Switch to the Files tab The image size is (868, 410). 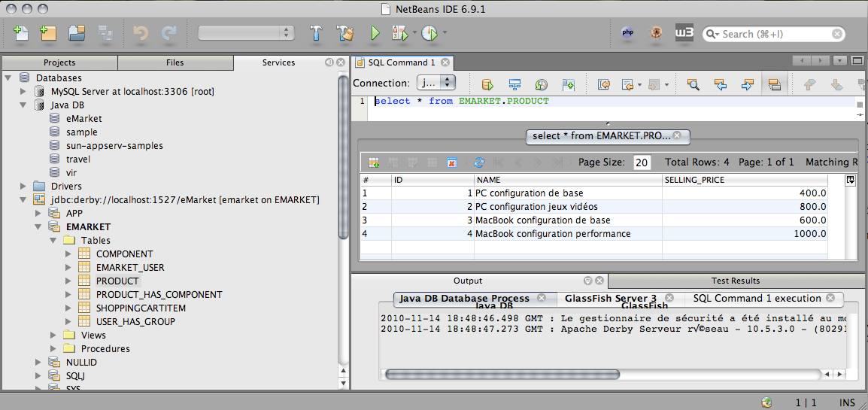pyautogui.click(x=175, y=62)
